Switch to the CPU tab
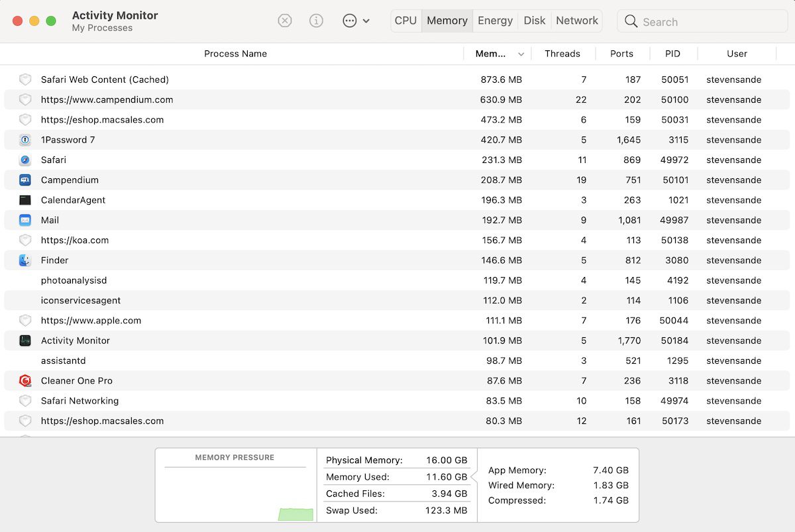795x532 pixels. point(405,21)
